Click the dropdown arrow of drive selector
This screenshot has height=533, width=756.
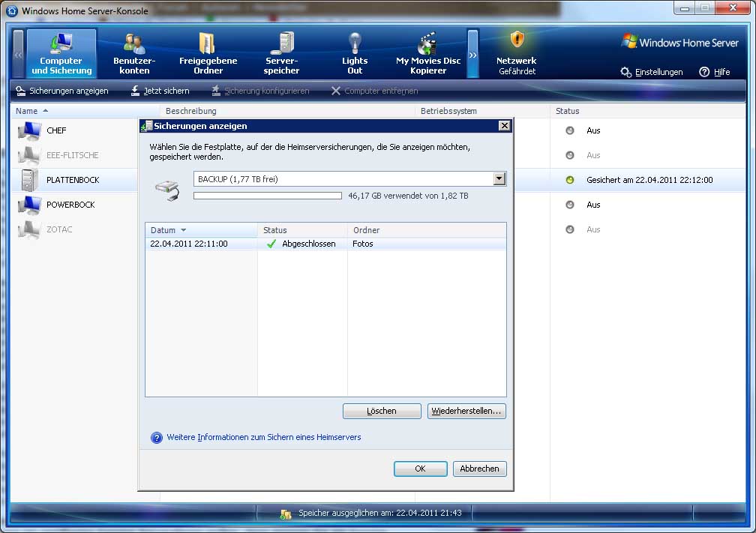click(x=499, y=178)
